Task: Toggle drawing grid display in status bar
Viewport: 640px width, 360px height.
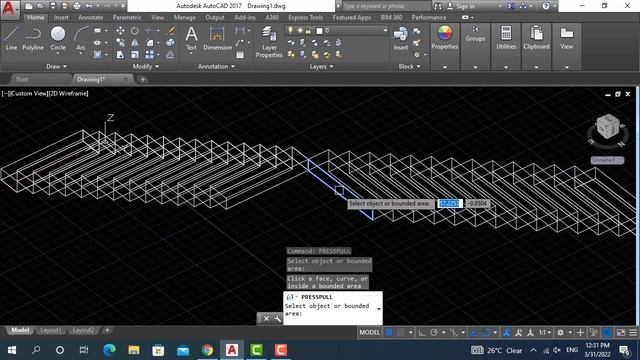Action: click(389, 333)
